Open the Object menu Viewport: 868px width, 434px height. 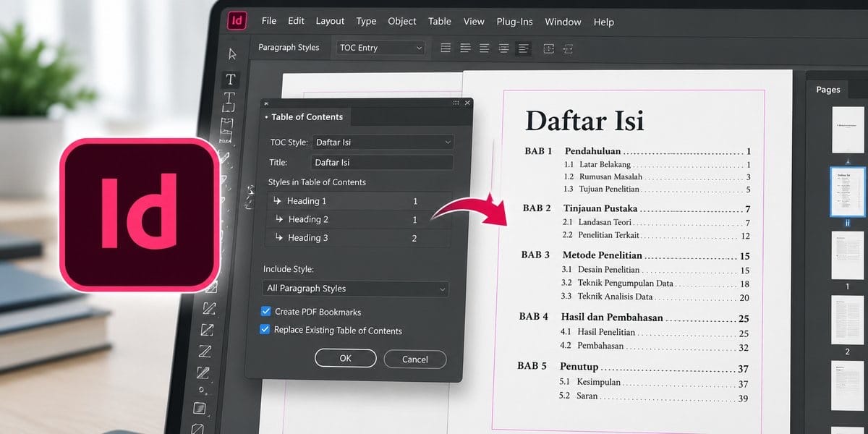[x=402, y=21]
